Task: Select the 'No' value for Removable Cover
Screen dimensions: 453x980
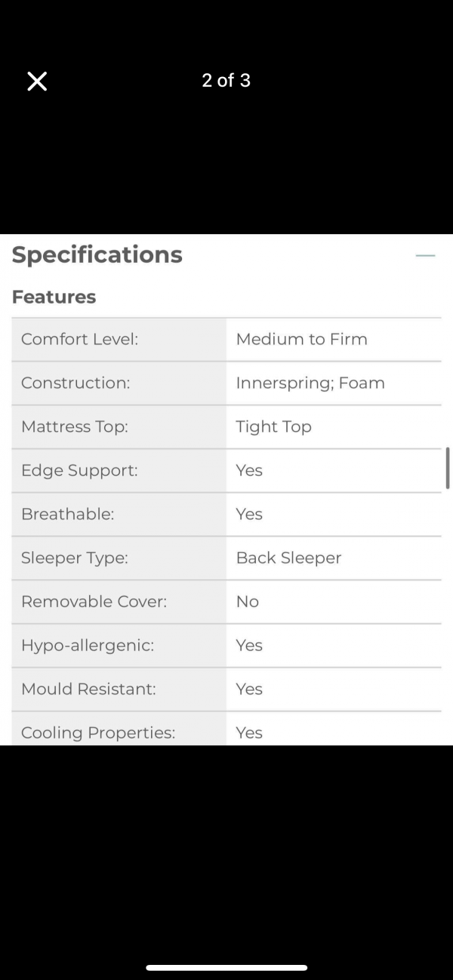Action: click(x=248, y=602)
